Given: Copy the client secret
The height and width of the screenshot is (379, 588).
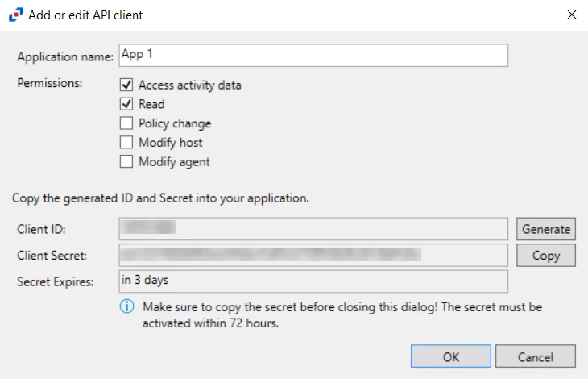Looking at the screenshot, I should tap(546, 255).
